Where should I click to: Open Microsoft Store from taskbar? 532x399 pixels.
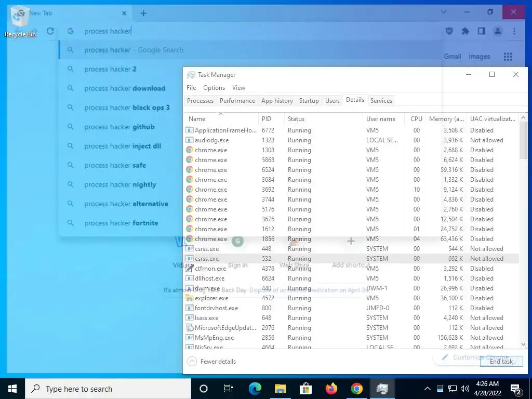(305, 389)
